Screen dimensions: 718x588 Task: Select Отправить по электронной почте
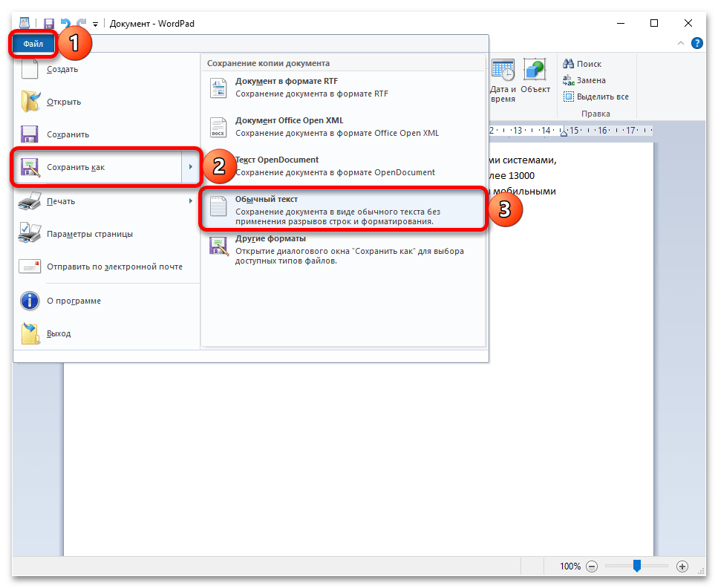[x=107, y=267]
